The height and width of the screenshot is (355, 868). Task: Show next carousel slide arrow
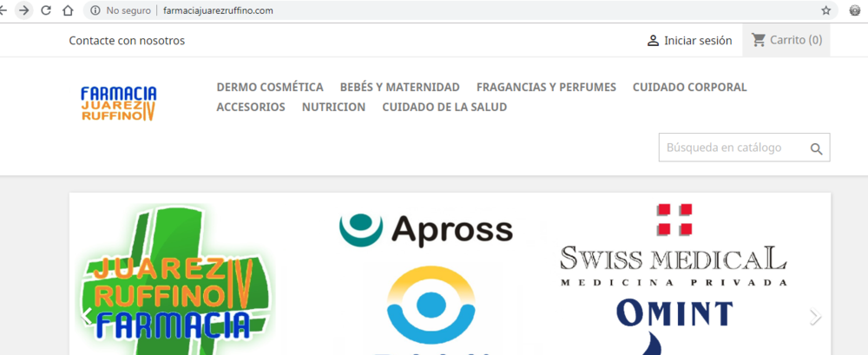pyautogui.click(x=814, y=316)
